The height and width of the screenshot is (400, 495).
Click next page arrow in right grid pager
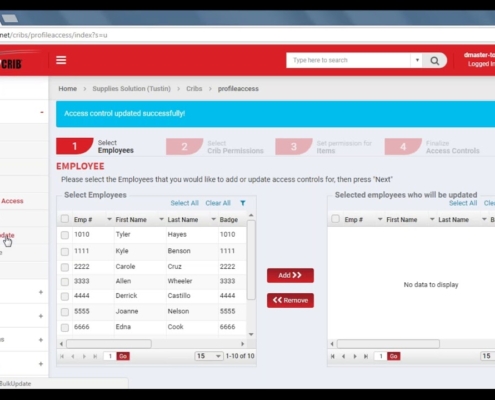pos(355,356)
